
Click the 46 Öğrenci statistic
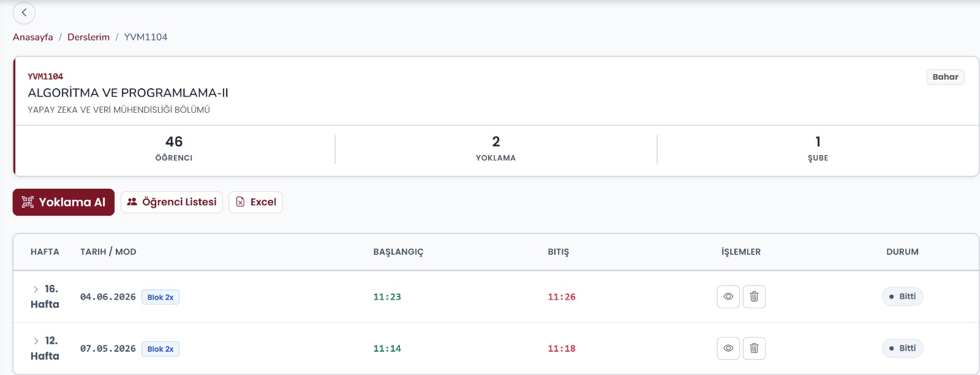click(174, 148)
